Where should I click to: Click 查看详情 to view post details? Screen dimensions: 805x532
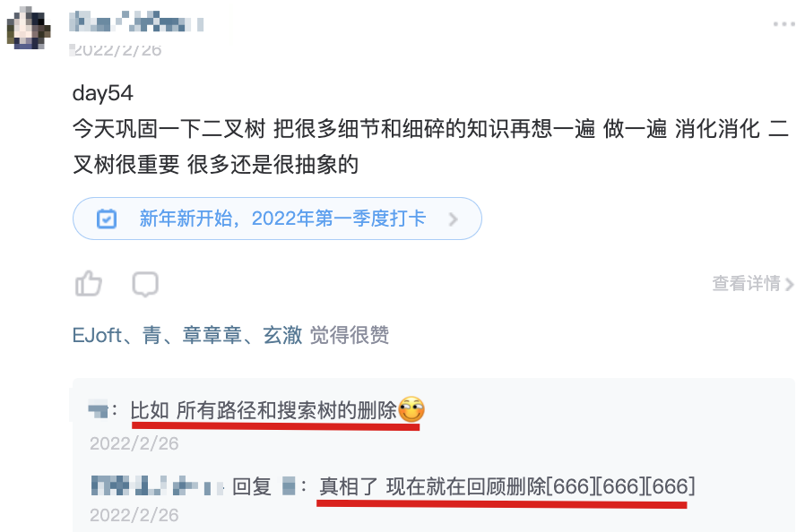pyautogui.click(x=747, y=283)
